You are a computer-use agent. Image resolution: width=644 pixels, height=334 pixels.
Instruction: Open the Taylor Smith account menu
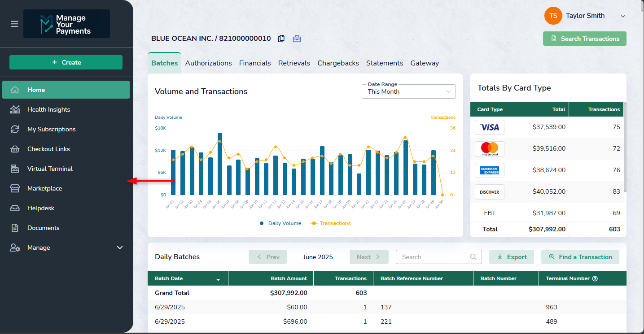pyautogui.click(x=585, y=16)
